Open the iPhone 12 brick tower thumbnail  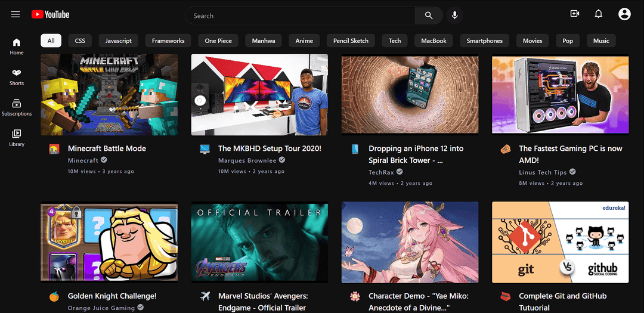pos(410,94)
